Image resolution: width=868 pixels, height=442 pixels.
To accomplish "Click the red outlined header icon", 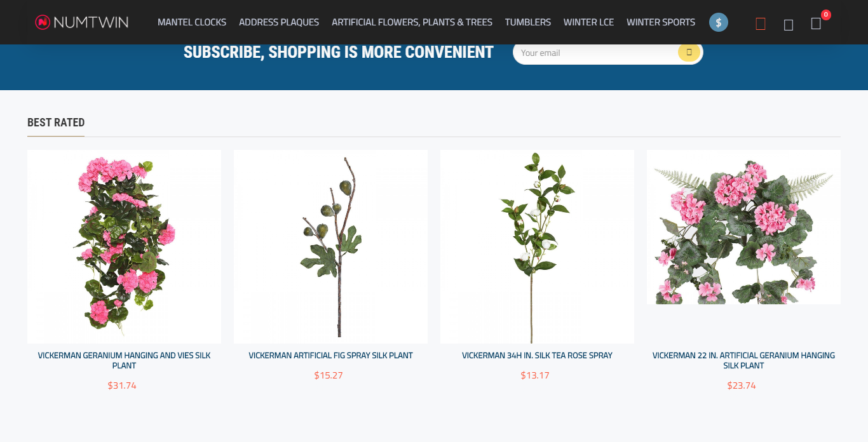I will tap(761, 24).
